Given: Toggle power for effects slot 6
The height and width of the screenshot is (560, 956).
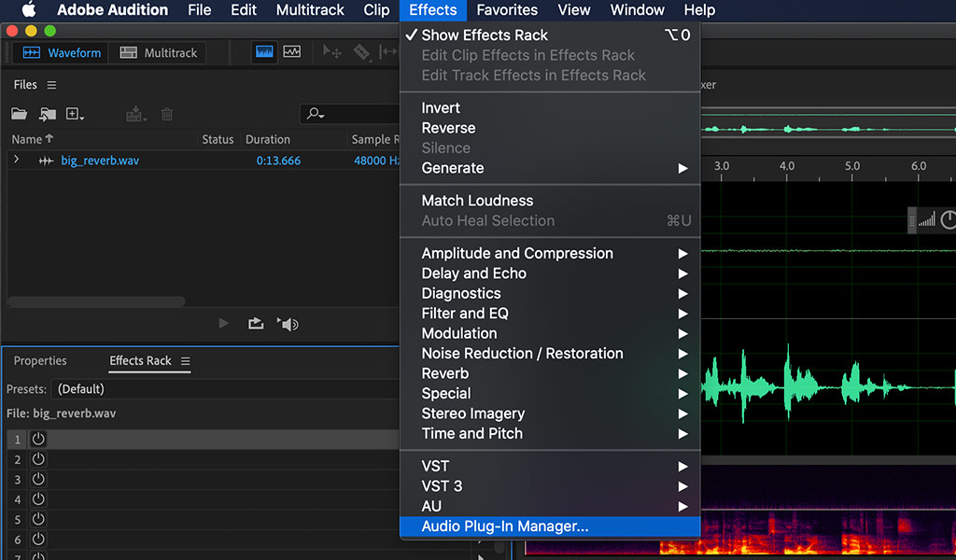Looking at the screenshot, I should tap(37, 539).
